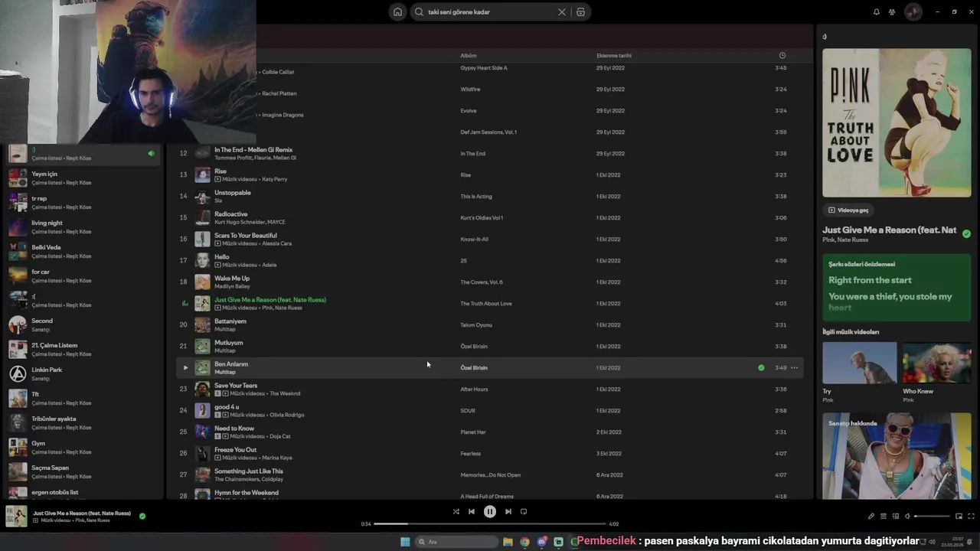Open the 'Belki Veda' playlist
The width and height of the screenshot is (980, 551).
point(84,251)
